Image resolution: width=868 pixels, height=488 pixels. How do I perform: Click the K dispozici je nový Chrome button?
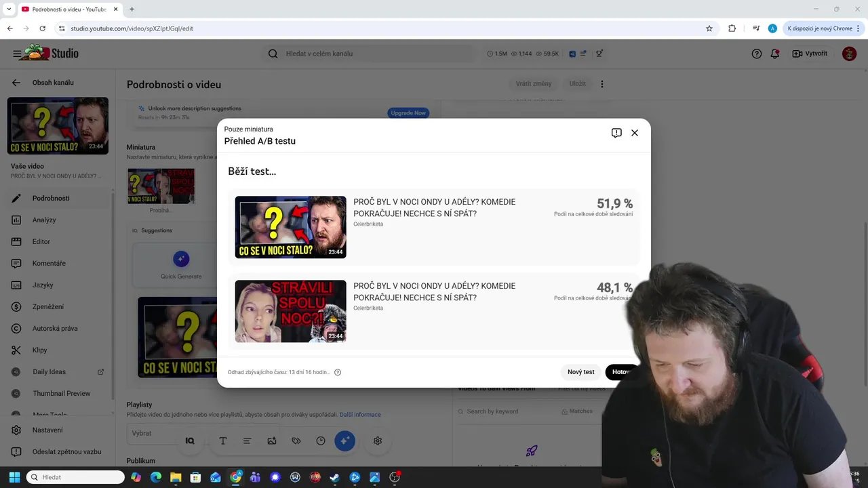point(824,28)
